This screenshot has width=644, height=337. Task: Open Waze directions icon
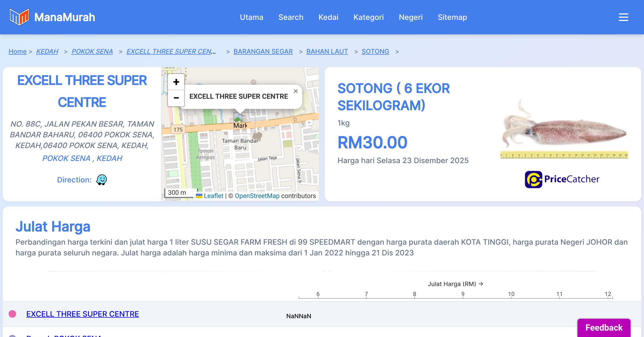click(101, 180)
